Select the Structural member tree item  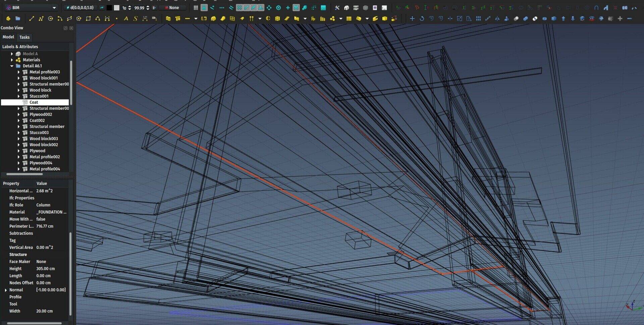pos(47,127)
